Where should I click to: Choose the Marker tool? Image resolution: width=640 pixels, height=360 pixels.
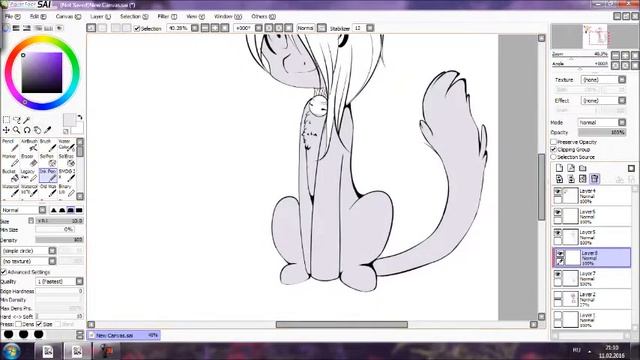[x=10, y=160]
